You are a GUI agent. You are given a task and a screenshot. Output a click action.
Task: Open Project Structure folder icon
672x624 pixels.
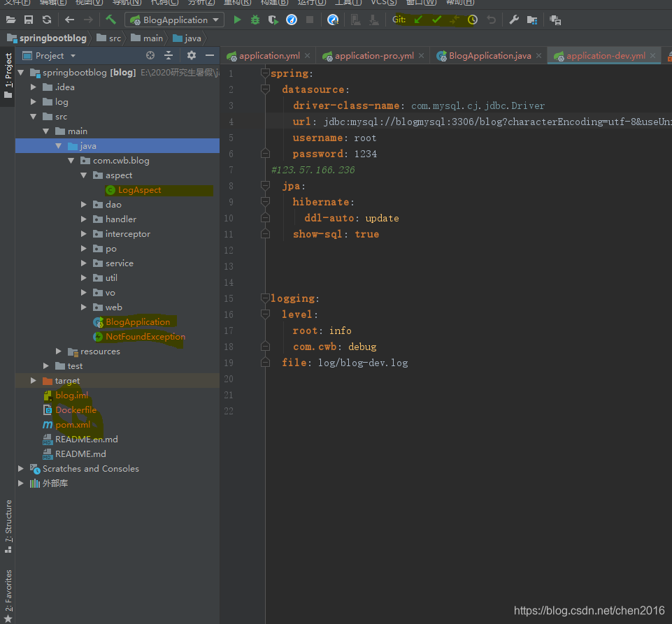point(532,20)
